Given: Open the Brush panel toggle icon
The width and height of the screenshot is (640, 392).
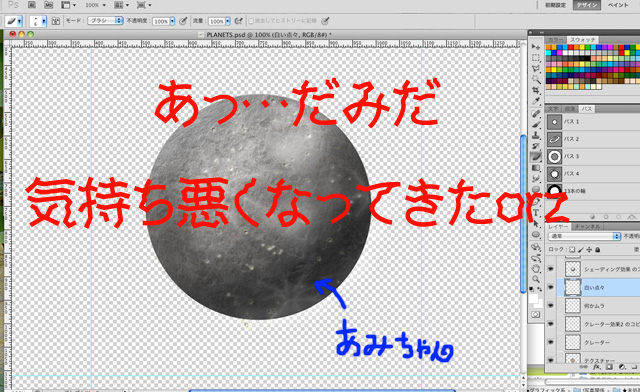Looking at the screenshot, I should 56,21.
